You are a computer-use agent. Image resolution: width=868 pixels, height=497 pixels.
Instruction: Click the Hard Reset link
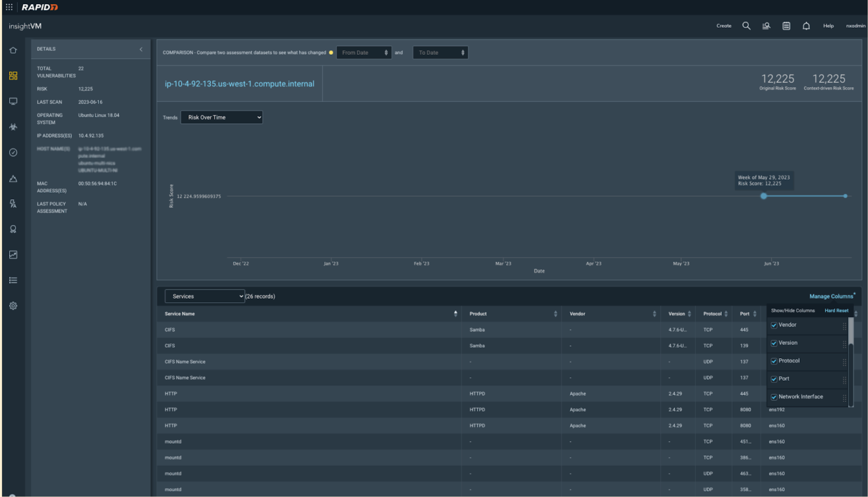(836, 311)
